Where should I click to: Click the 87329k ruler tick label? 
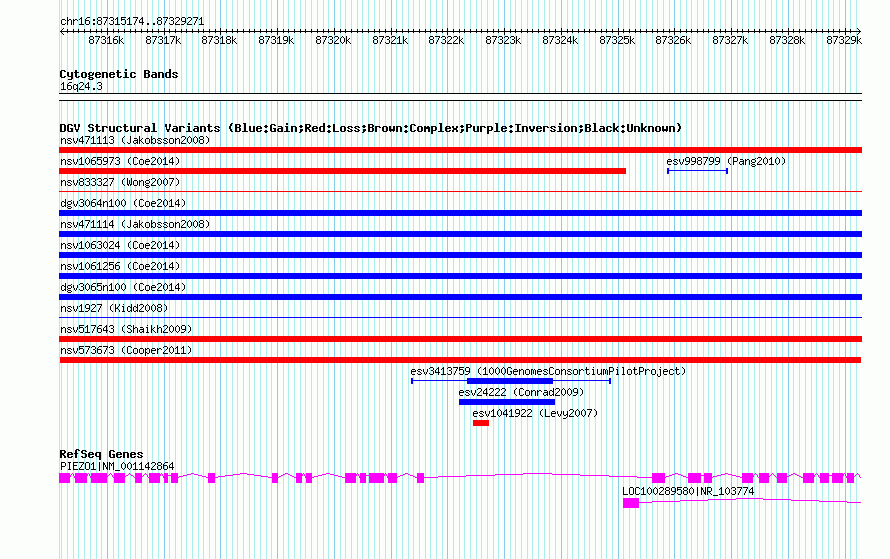tap(844, 40)
